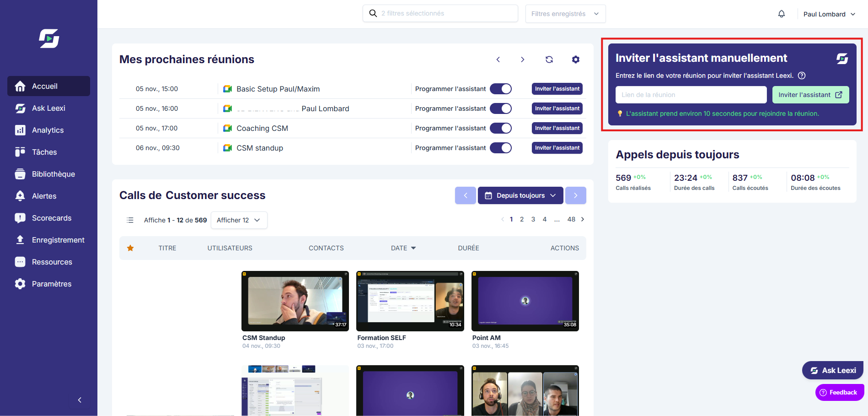Open upcoming meetings settings gear
The width and height of the screenshot is (868, 416).
pos(576,59)
